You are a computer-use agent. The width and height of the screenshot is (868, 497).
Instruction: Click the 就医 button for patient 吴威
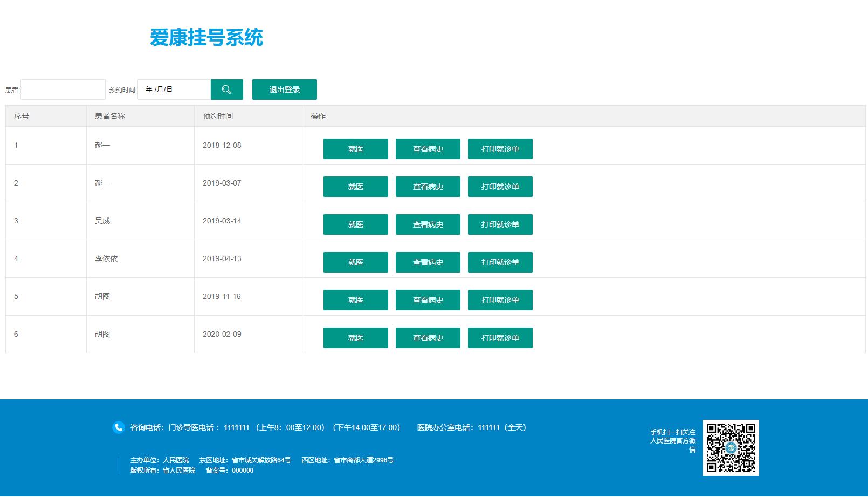click(x=355, y=224)
